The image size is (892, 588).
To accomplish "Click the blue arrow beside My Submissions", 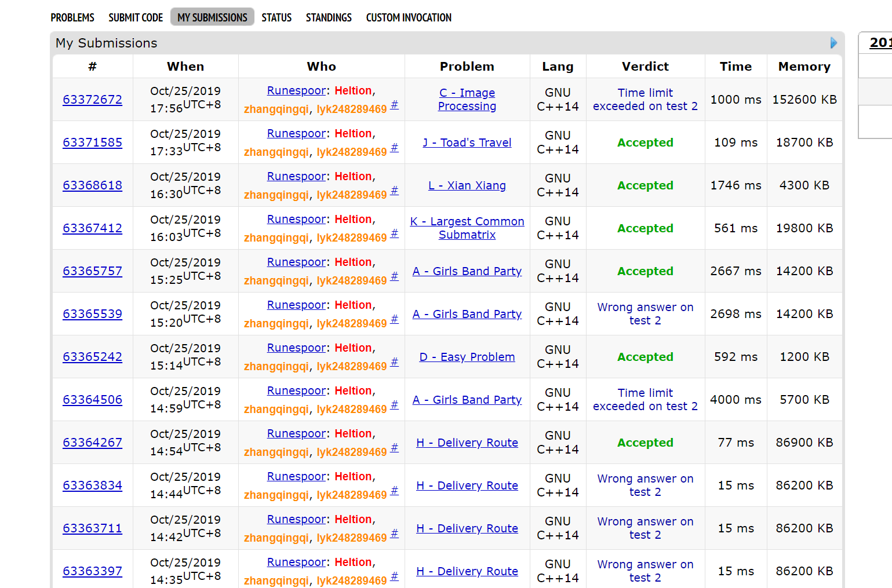I will pos(833,43).
